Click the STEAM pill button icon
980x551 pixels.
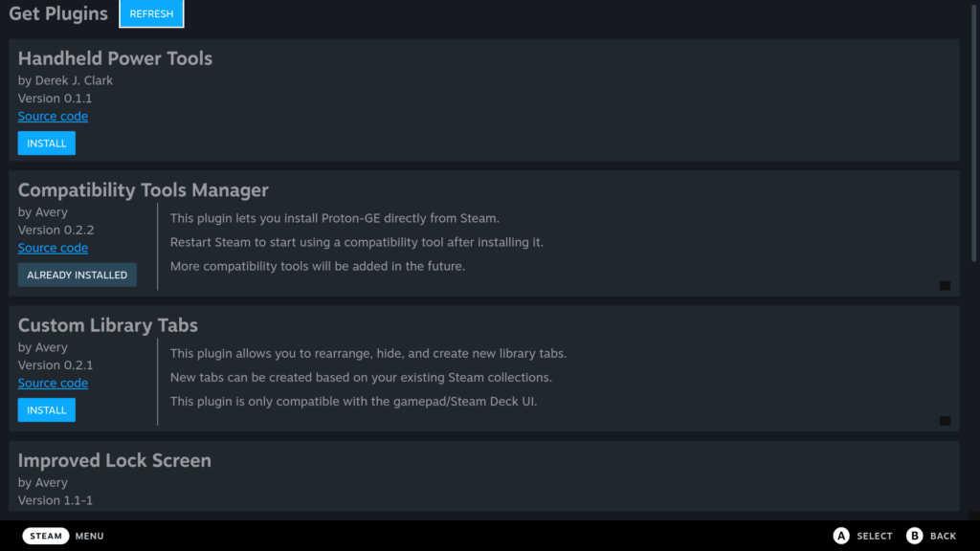[x=46, y=536]
